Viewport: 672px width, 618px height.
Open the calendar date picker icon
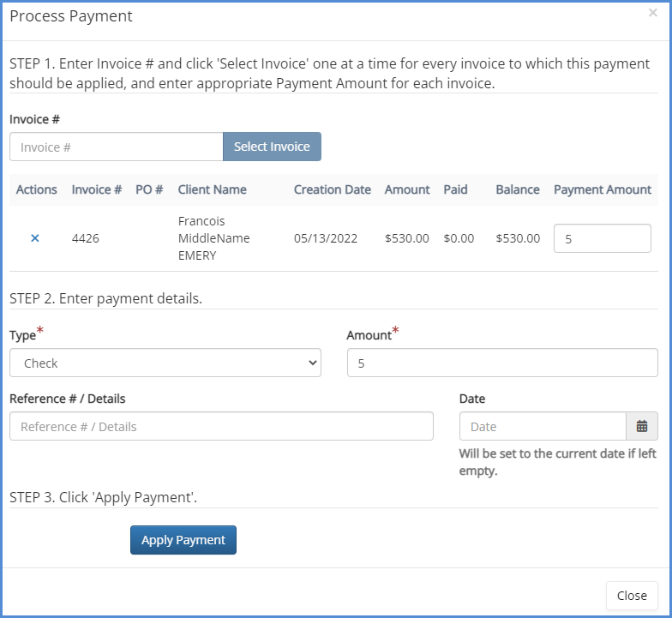(x=641, y=426)
